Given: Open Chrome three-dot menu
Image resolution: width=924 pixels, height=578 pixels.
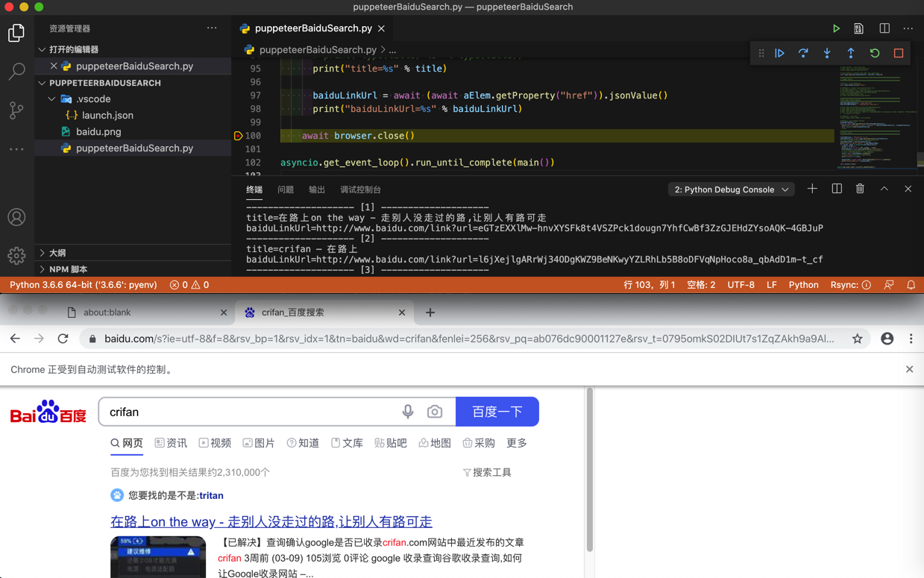Looking at the screenshot, I should 911,339.
